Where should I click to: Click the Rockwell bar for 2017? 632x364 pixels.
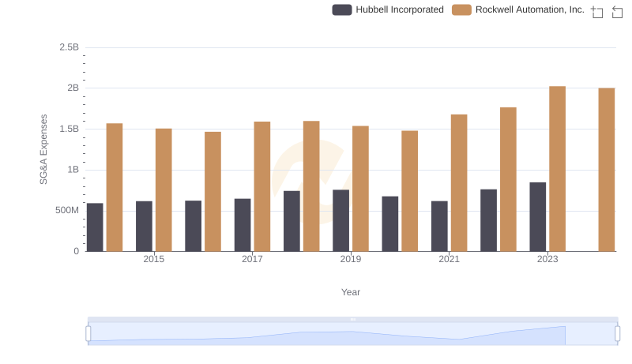click(x=262, y=186)
